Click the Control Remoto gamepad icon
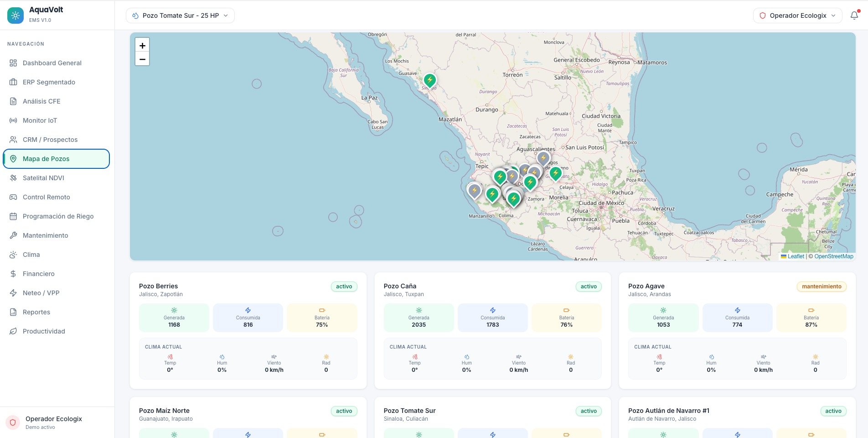Image resolution: width=868 pixels, height=438 pixels. click(x=13, y=197)
